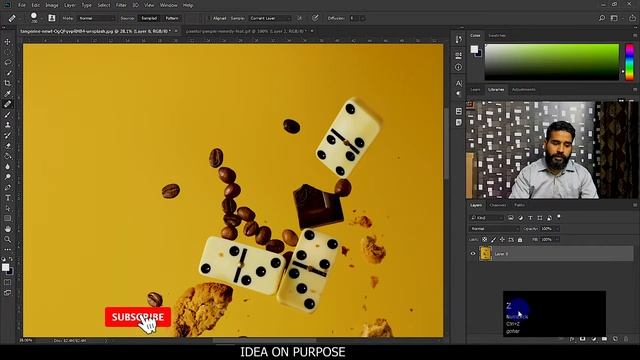The width and height of the screenshot is (640, 360).
Task: Open the Diffusion value dropdown
Action: click(362, 18)
